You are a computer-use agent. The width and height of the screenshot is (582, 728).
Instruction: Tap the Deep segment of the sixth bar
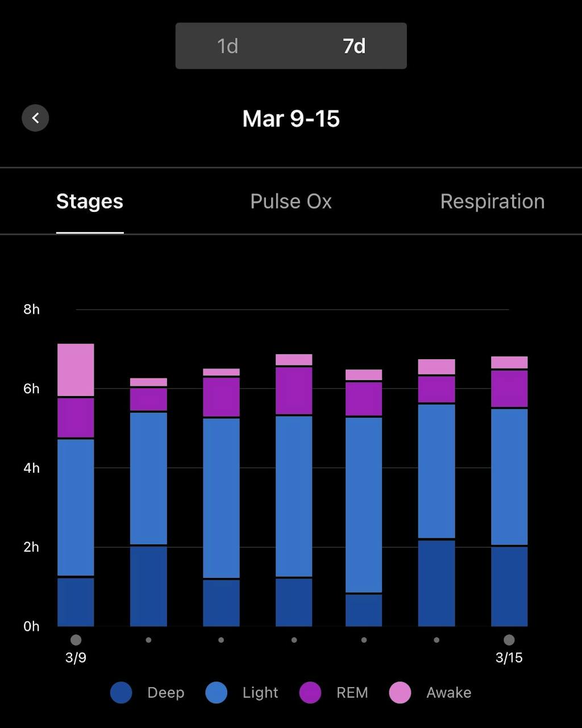click(436, 583)
